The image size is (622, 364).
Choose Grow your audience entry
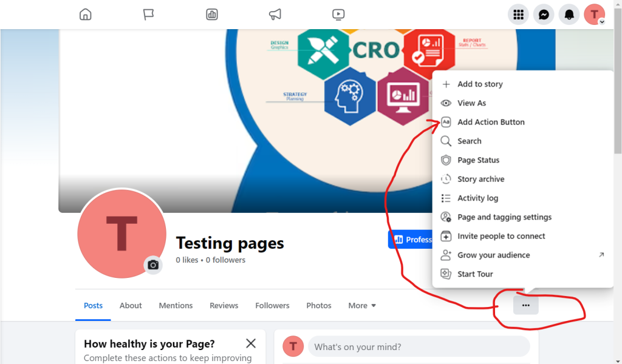[x=523, y=255]
